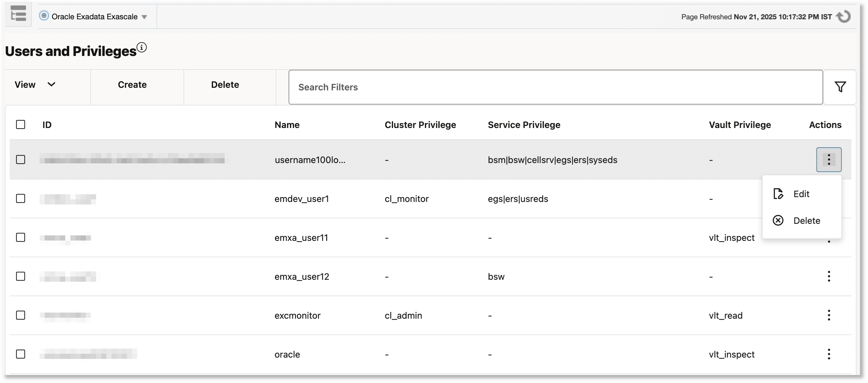This screenshot has width=868, height=383.
Task: Click the Page Refreshed timestamp text
Action: click(756, 17)
